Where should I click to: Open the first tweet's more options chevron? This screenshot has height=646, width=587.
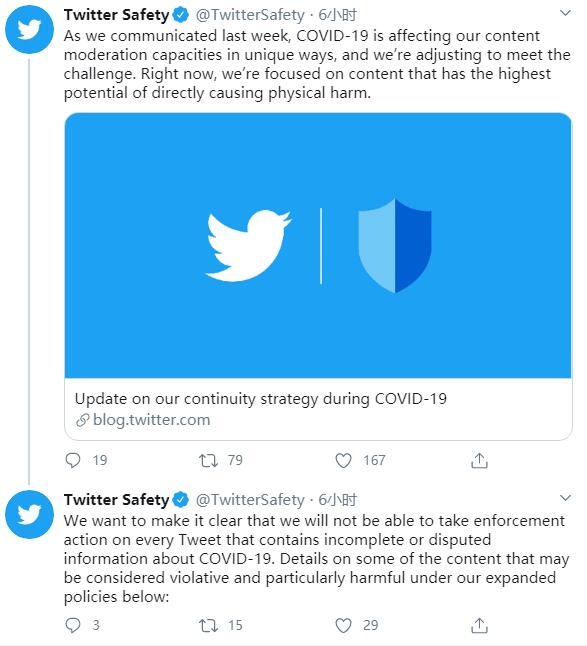coord(566,13)
